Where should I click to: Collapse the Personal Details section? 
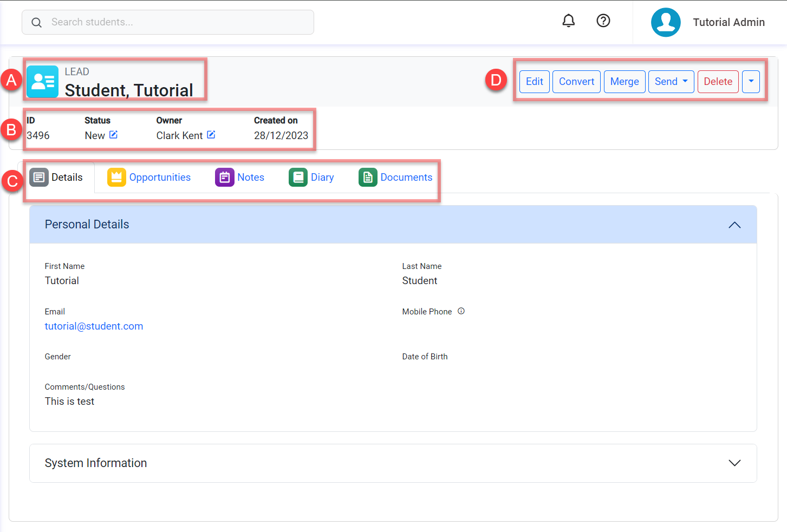(x=734, y=225)
